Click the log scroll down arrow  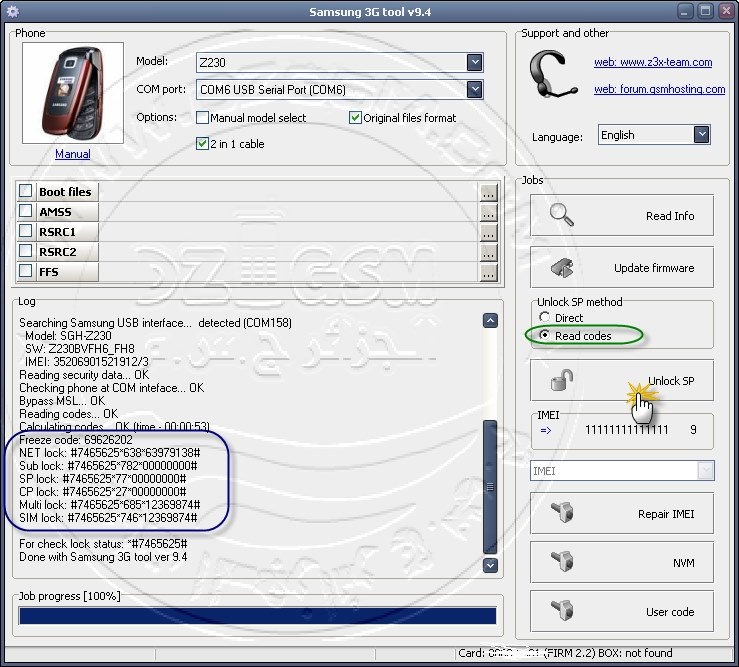(490, 565)
